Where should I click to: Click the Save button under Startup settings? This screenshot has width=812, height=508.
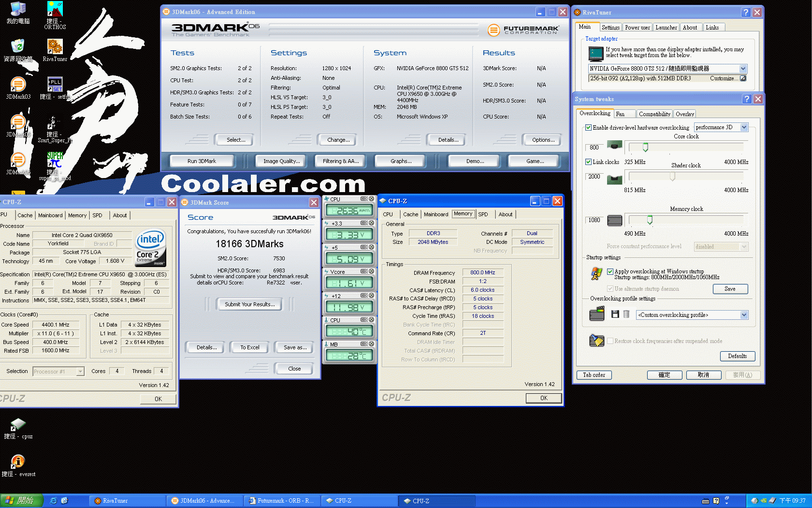coord(730,289)
